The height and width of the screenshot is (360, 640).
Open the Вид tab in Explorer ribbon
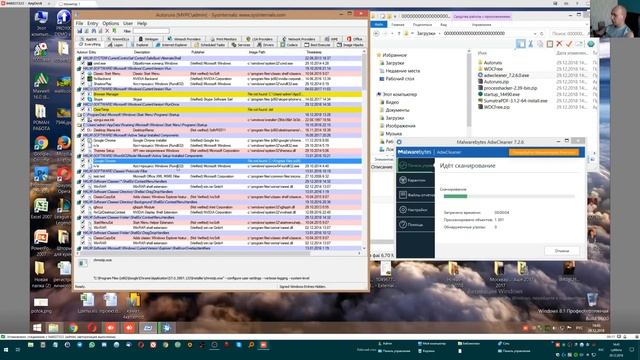point(444,24)
